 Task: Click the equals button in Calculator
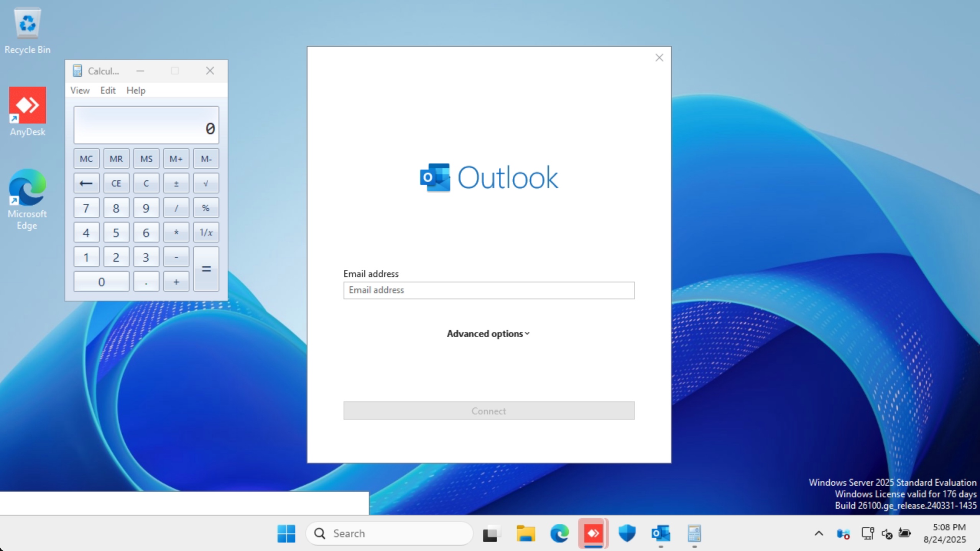(x=206, y=269)
